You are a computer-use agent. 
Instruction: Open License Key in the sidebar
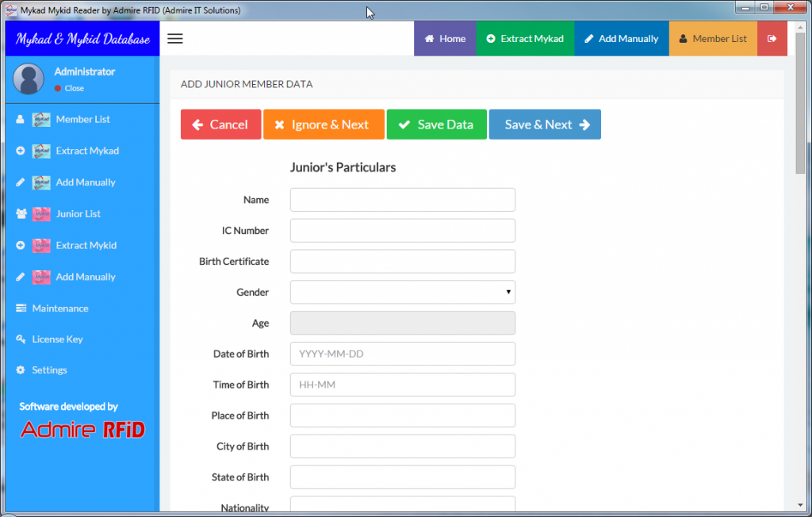click(x=57, y=339)
